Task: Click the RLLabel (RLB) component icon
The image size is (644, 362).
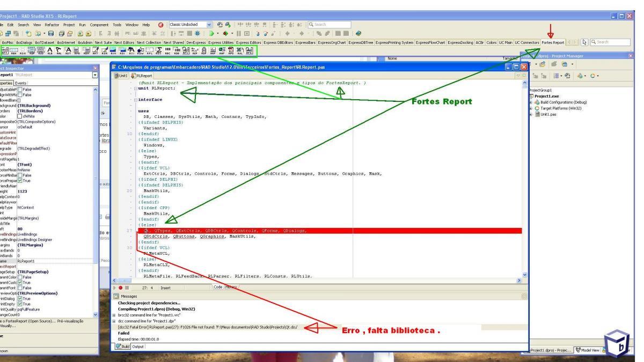Action: [49, 50]
